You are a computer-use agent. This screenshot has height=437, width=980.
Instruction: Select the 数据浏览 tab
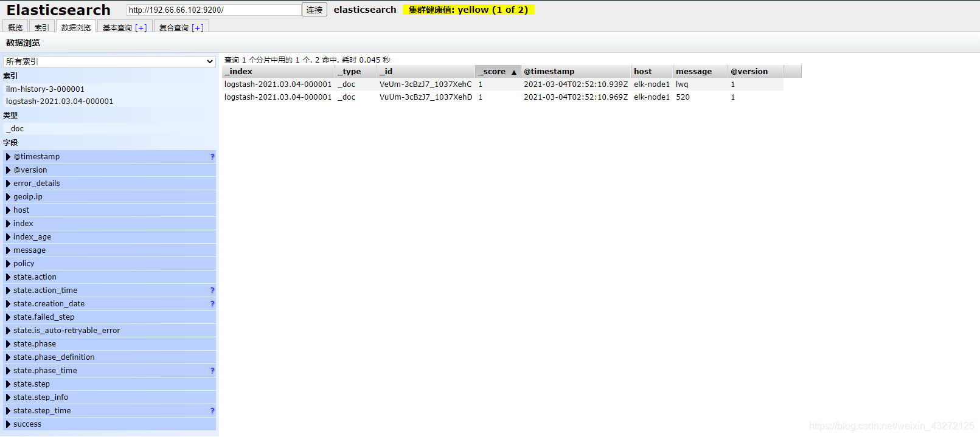click(76, 27)
